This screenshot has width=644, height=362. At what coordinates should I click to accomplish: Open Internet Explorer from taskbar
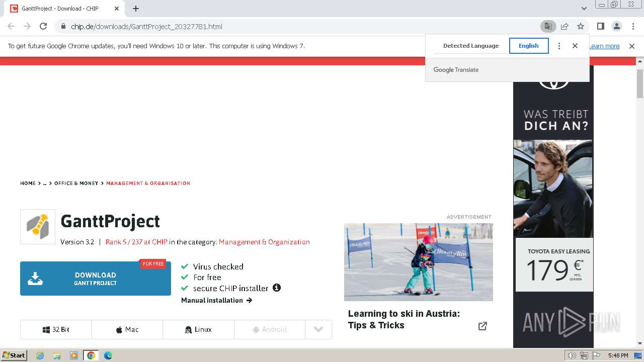click(x=40, y=355)
